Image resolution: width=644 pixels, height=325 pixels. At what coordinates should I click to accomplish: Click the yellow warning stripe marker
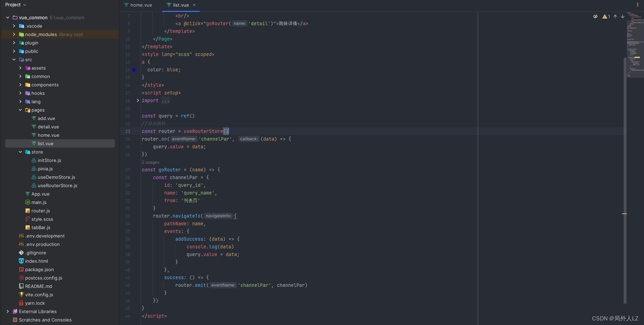[x=624, y=213]
